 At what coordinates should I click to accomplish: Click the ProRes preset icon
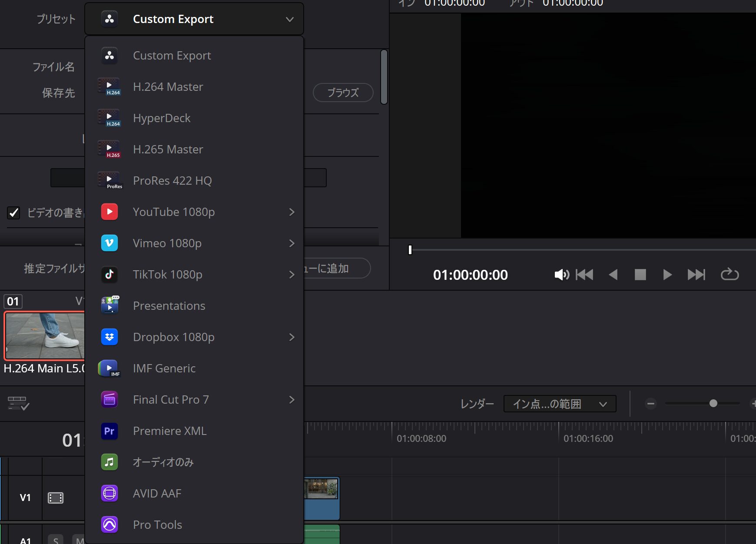point(109,181)
